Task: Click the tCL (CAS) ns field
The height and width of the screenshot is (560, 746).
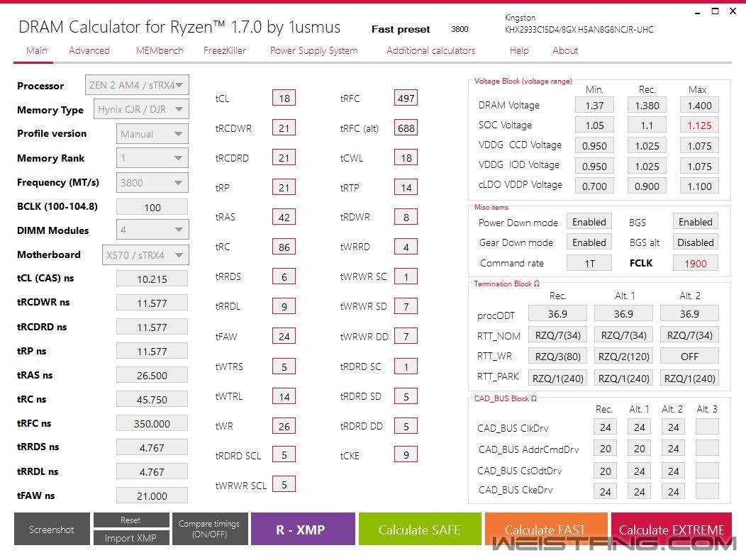Action: [152, 279]
